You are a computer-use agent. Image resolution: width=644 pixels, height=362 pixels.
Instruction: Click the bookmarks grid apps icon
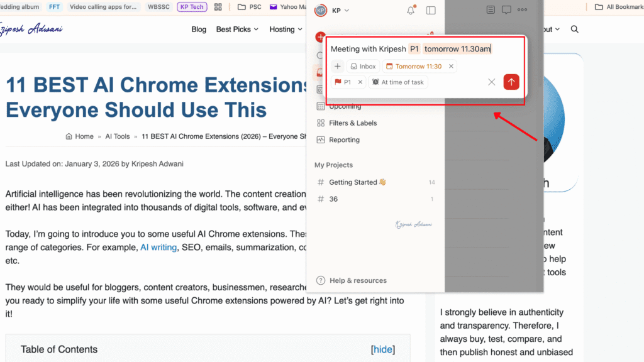coord(218,7)
